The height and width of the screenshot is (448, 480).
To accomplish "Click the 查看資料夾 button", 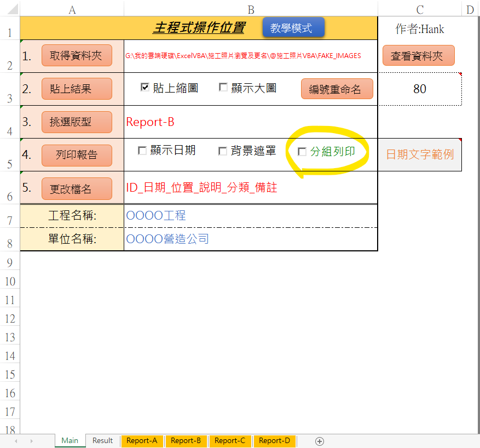I will 418,55.
